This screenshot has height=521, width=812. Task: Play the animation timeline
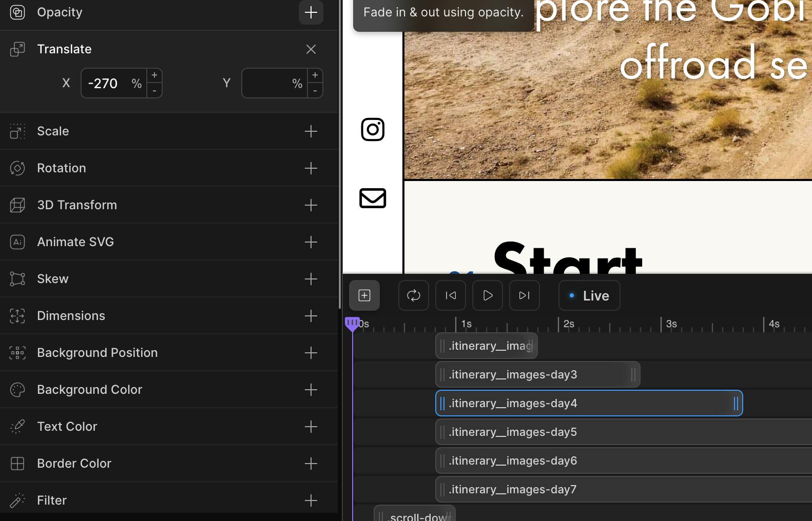tap(487, 295)
